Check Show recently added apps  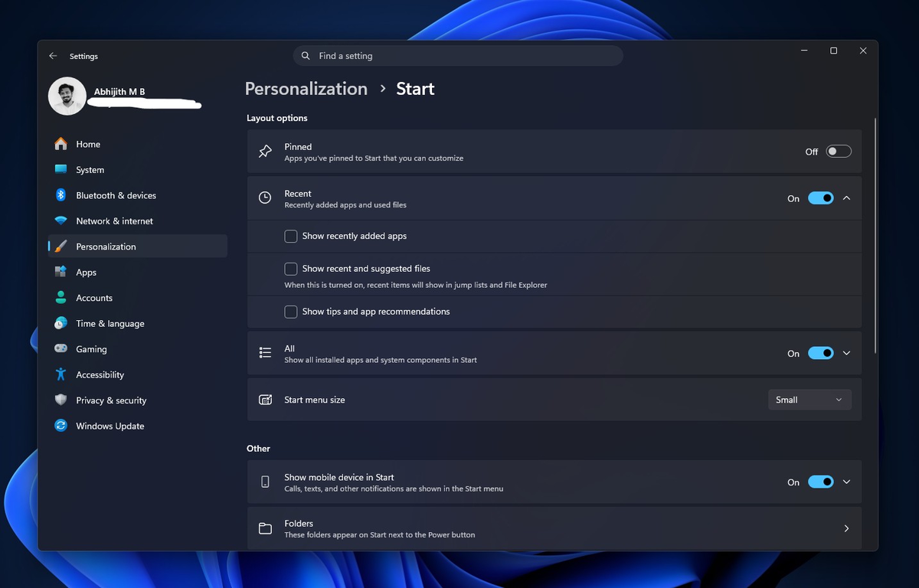coord(291,236)
